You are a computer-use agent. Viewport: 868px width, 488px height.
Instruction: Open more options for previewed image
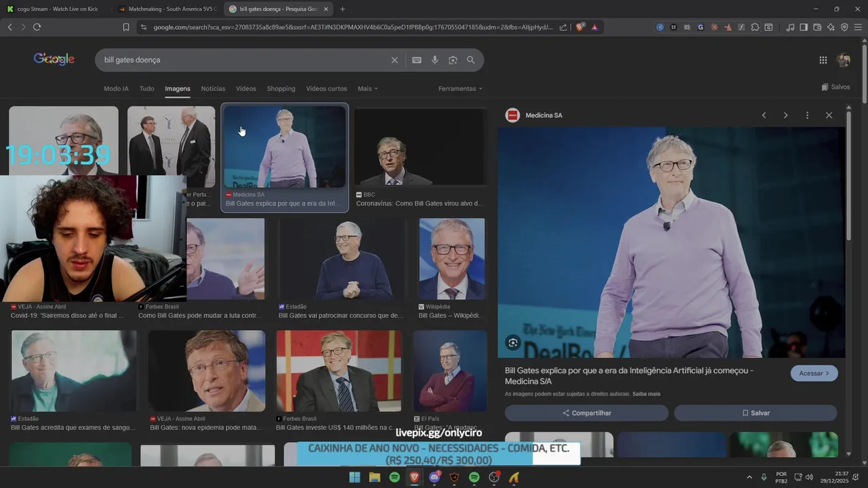807,115
